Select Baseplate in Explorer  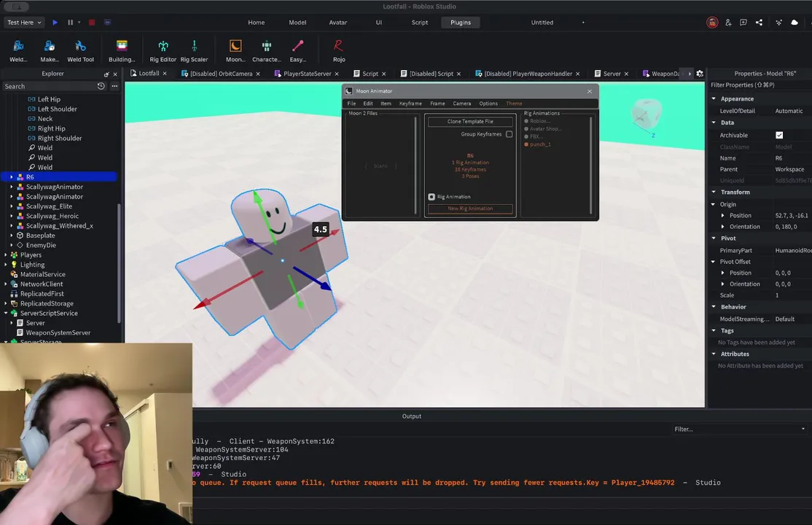40,236
